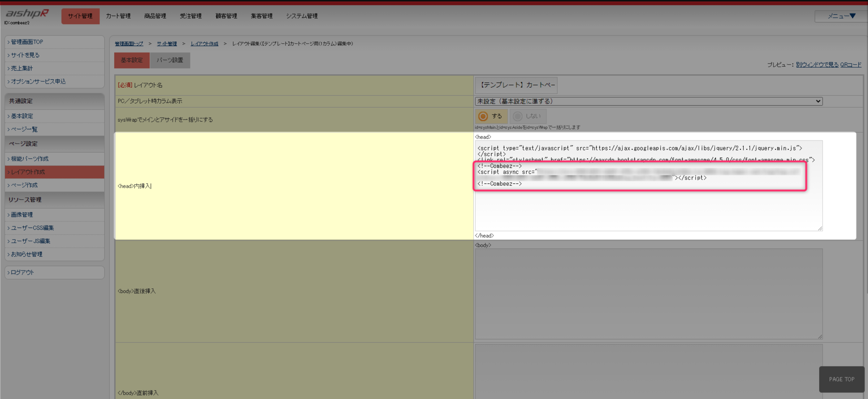Open お知らせ管理 sidebar item
Viewport: 868px width, 399px height.
click(55, 254)
